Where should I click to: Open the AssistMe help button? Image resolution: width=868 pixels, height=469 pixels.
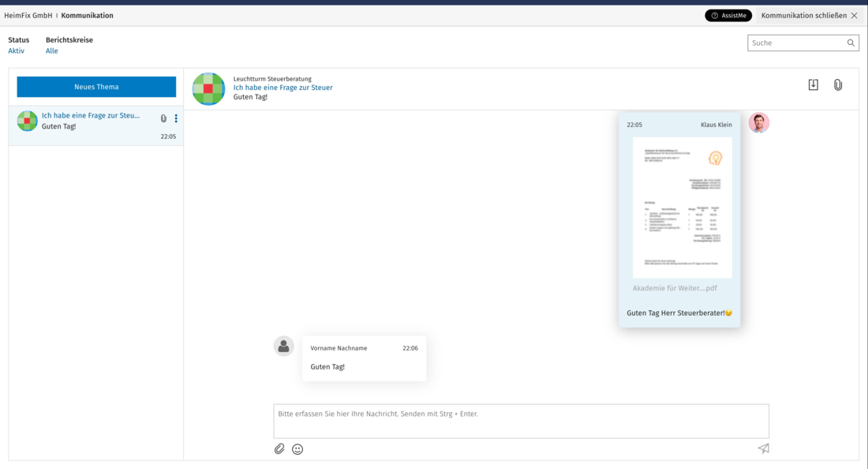tap(728, 16)
